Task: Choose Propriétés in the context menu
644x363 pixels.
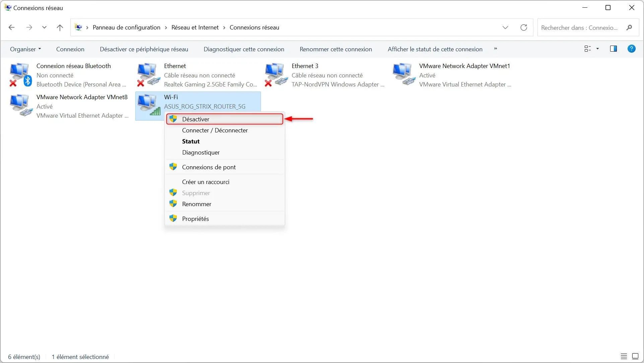Action: [x=224, y=219]
